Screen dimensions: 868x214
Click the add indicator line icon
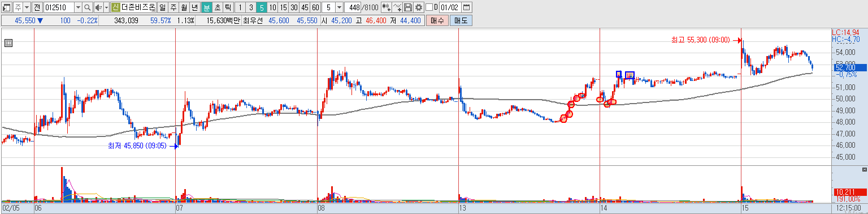pyautogui.click(x=398, y=7)
